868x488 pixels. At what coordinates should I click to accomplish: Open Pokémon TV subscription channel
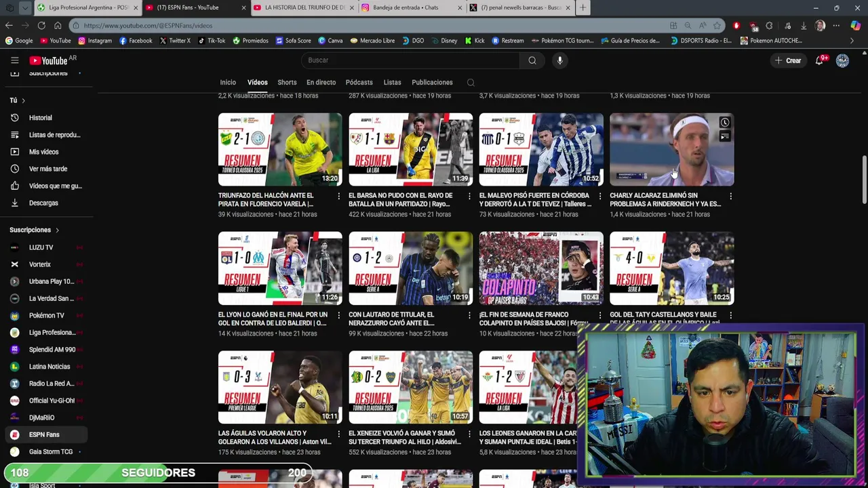(46, 315)
